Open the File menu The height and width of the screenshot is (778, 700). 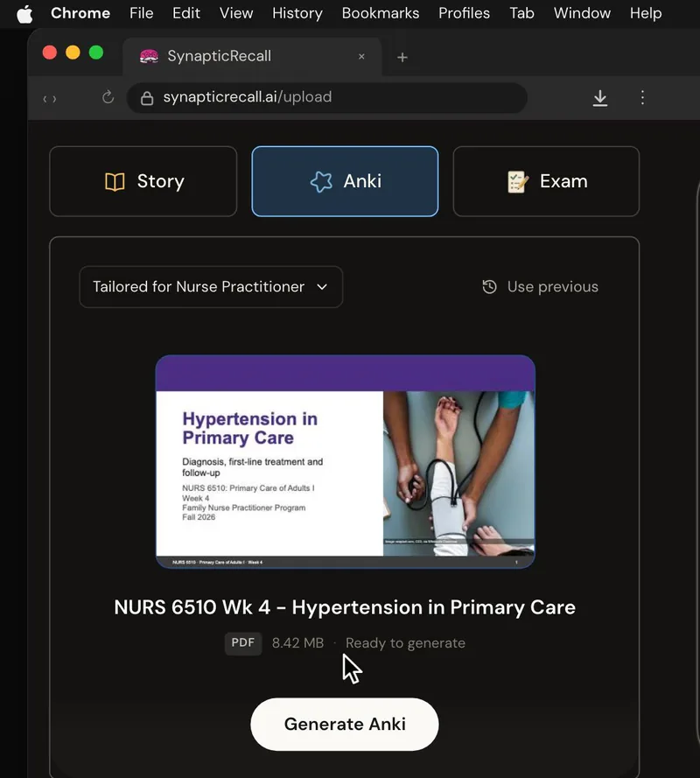tap(142, 13)
